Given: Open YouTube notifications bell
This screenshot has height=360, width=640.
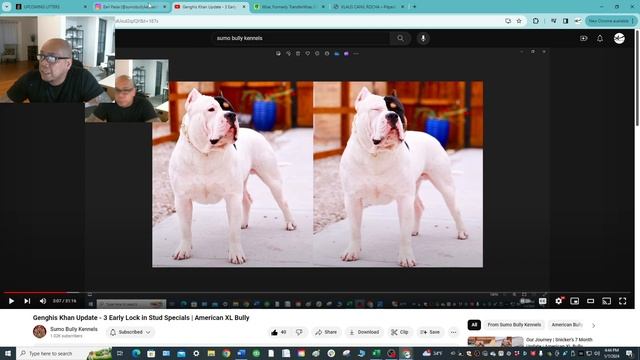Looking at the screenshot, I should click(x=600, y=38).
